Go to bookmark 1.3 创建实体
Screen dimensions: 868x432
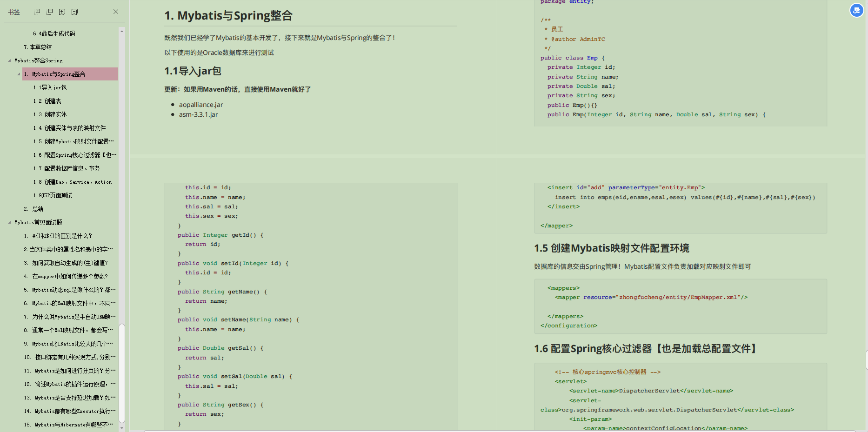pyautogui.click(x=50, y=114)
